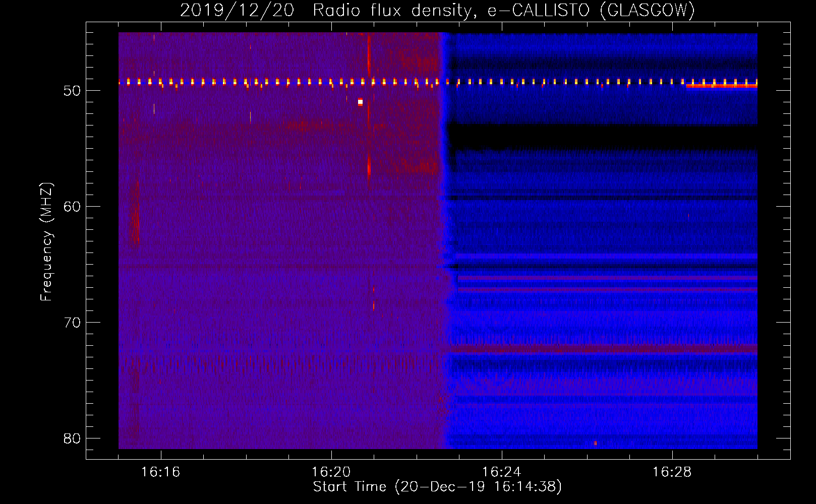Click the white-red square burst marker near 51 MHz
The image size is (816, 504).
coord(360,102)
